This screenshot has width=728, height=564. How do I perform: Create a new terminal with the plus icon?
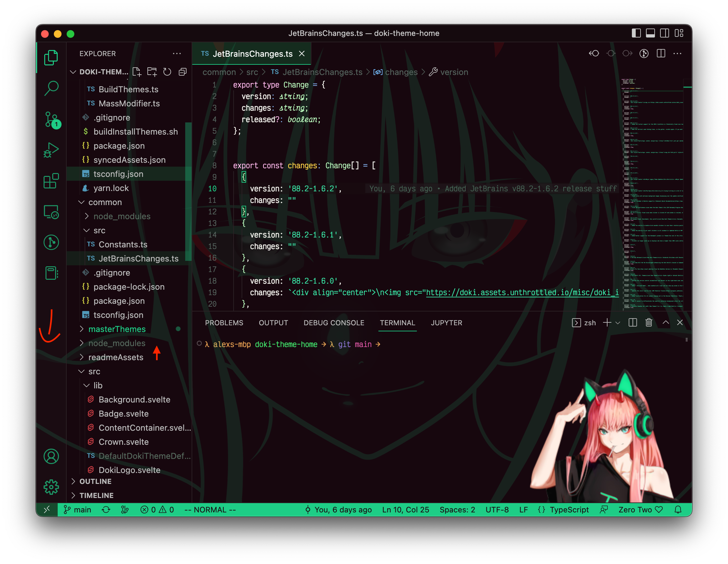(x=607, y=323)
